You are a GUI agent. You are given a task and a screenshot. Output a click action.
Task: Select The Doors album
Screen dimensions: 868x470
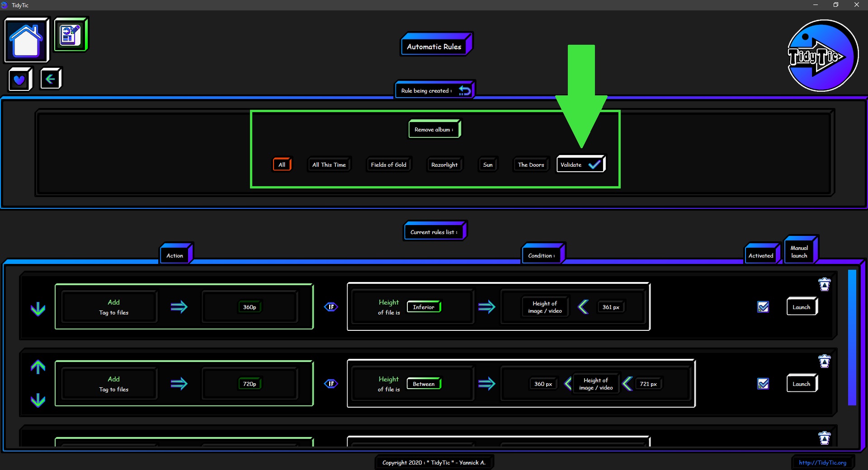pos(531,164)
